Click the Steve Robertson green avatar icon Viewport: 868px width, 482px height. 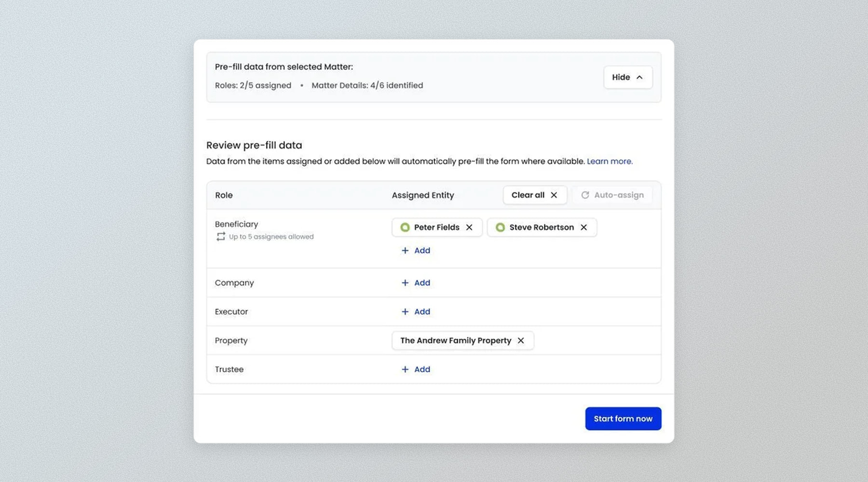click(500, 228)
